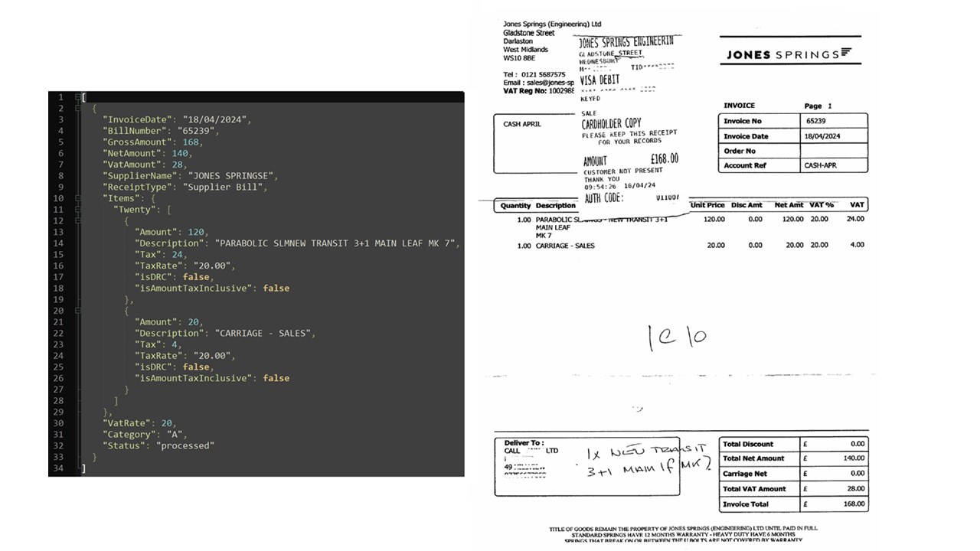980x551 pixels.
Task: Collapse the root array fold on line 1
Action: [77, 97]
